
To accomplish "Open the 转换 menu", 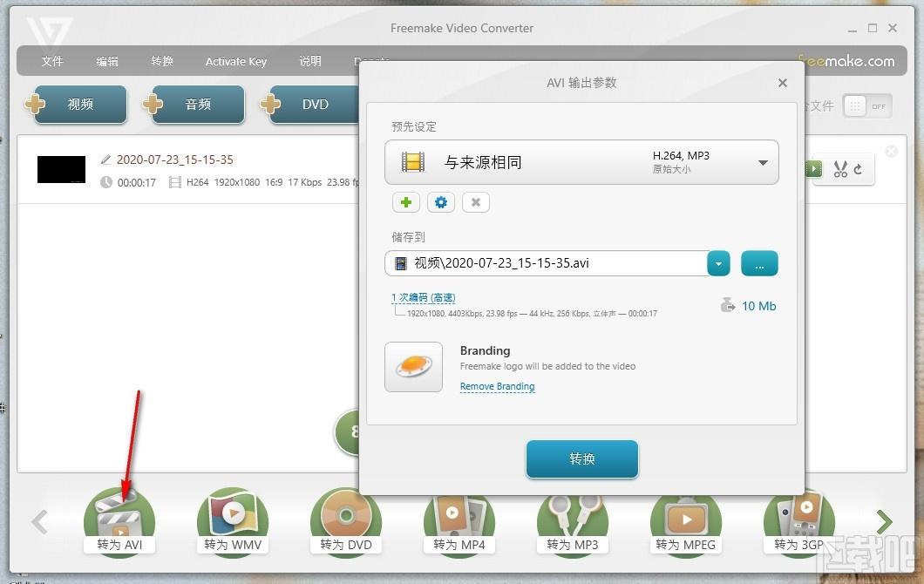I will 162,61.
